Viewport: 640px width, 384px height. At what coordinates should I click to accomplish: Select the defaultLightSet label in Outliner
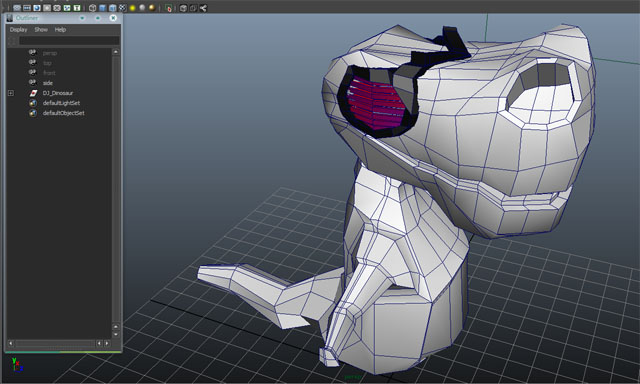(x=61, y=103)
